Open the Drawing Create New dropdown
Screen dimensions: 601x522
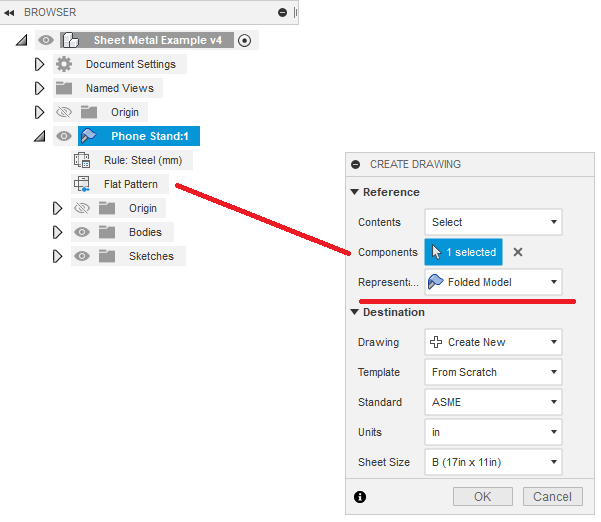pyautogui.click(x=493, y=342)
